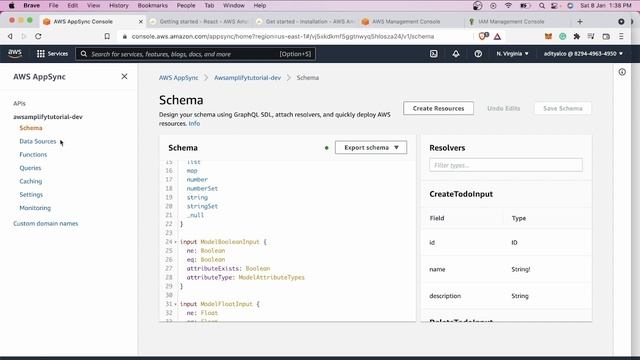Click the 'description' field row

506,296
